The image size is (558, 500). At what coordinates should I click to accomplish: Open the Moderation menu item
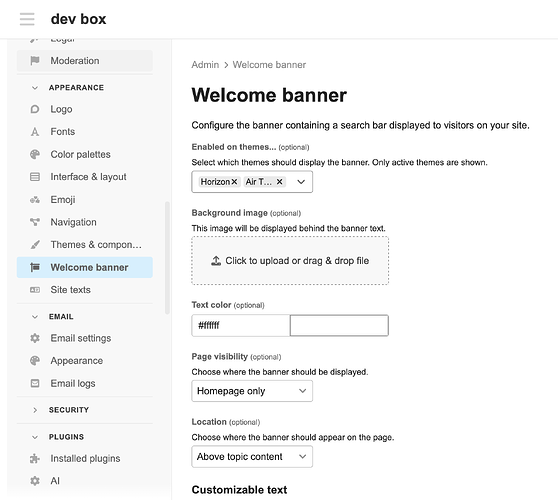(x=85, y=61)
